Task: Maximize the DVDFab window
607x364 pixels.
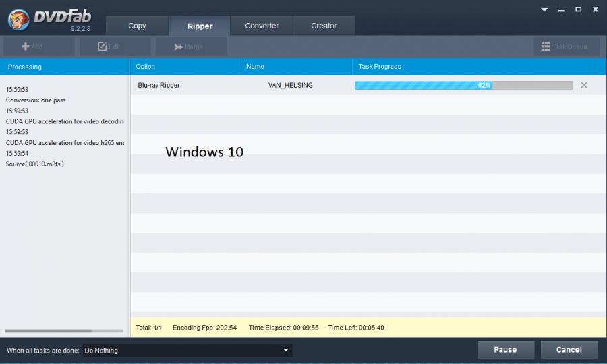Action: point(579,9)
